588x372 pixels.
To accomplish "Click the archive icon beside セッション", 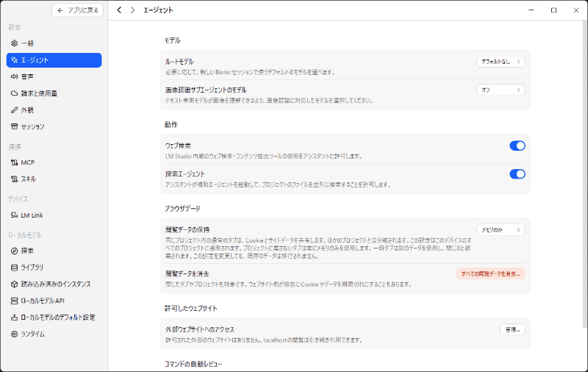I will click(14, 126).
